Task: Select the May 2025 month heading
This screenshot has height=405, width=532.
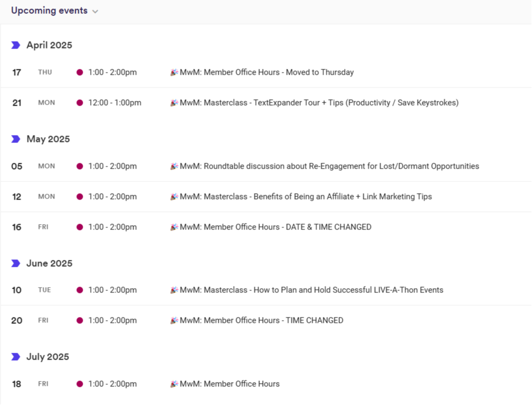Action: point(48,139)
